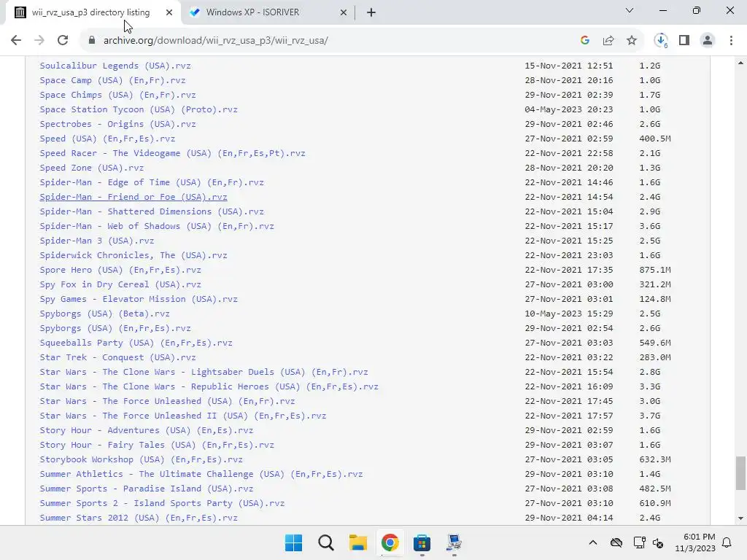This screenshot has height=560, width=747.
Task: Download Spyborgs (USA) (En,Fr,Es).rvz
Action: pos(115,328)
